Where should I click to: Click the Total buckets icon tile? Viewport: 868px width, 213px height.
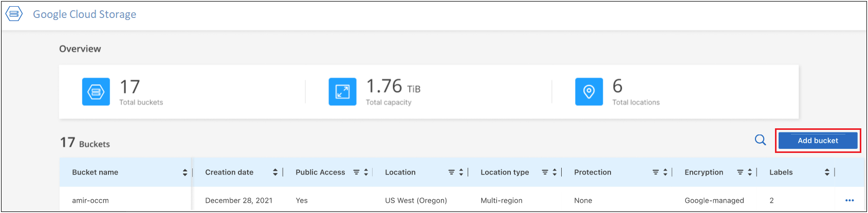pyautogui.click(x=96, y=92)
